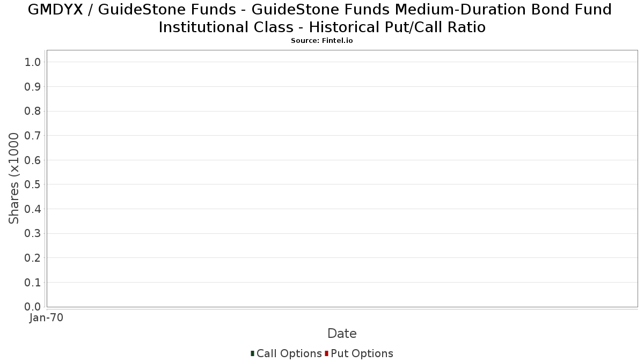Click the 0.2 y-axis tick label

pyautogui.click(x=33, y=258)
